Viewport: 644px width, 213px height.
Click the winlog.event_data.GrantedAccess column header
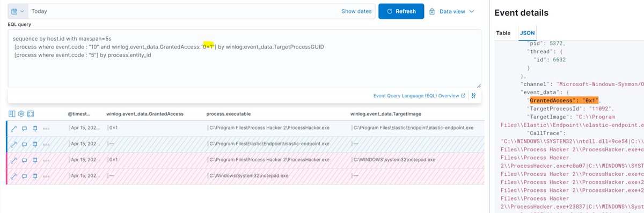(145, 114)
